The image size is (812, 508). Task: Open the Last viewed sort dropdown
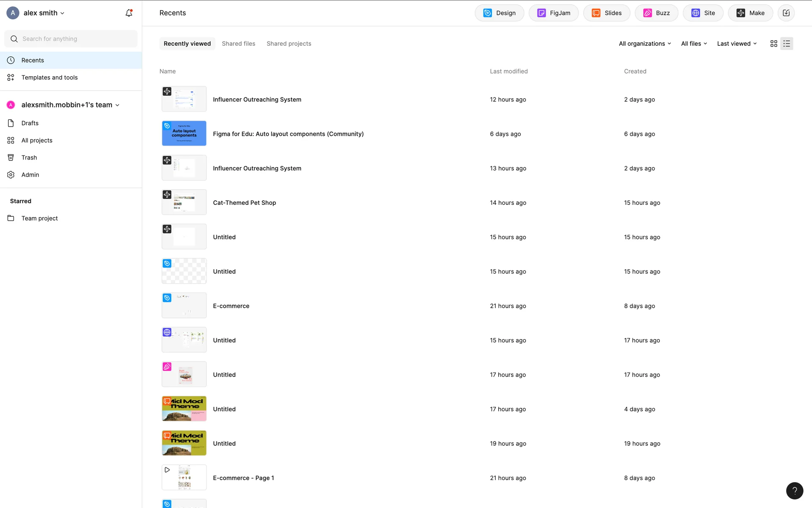click(737, 44)
